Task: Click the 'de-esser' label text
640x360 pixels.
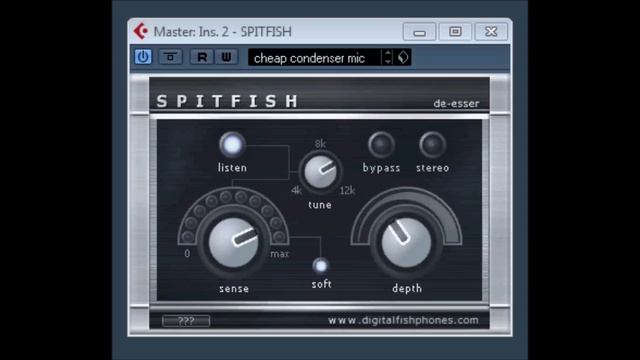Action: (456, 104)
